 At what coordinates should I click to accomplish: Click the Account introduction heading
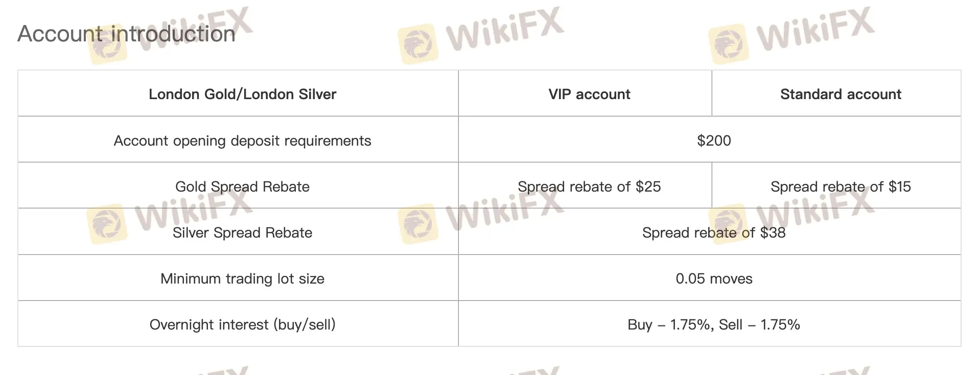pos(126,34)
